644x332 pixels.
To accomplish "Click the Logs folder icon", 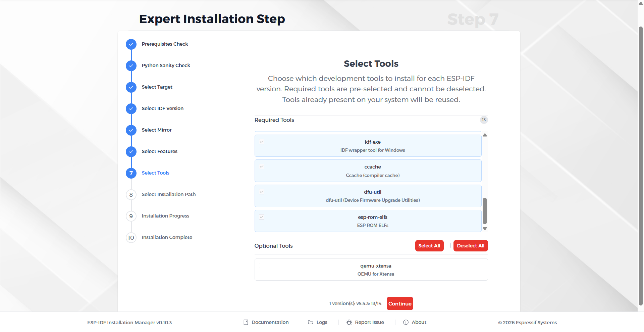I will (x=311, y=322).
